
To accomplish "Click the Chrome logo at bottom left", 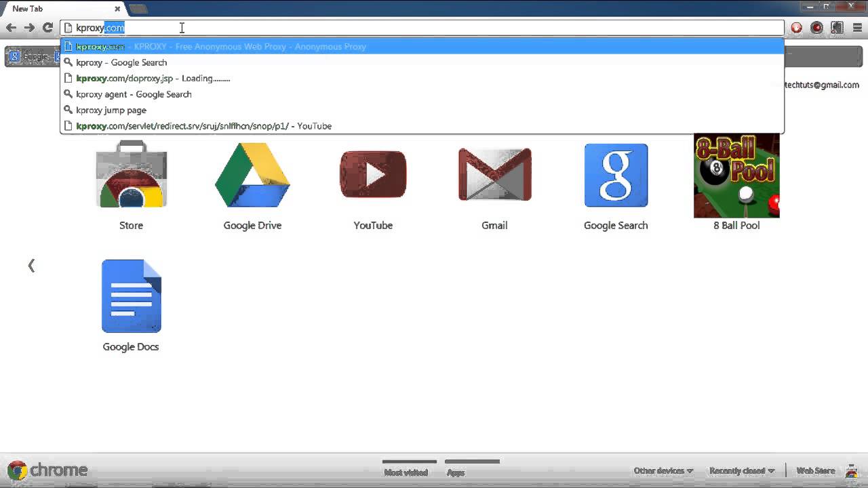I will pyautogui.click(x=47, y=470).
